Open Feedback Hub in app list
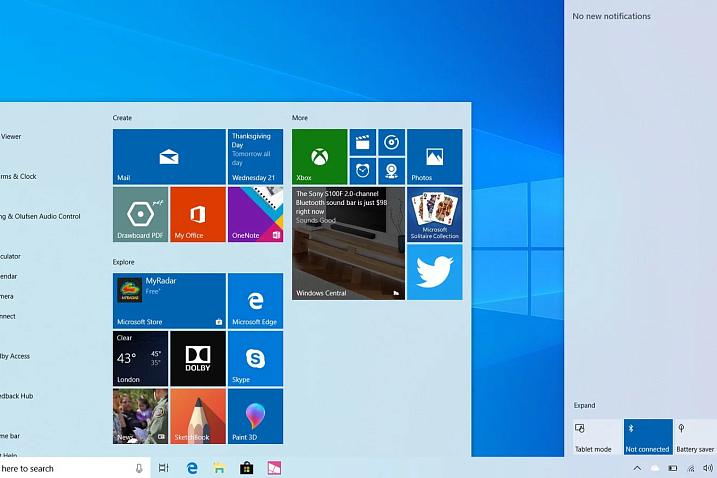Image resolution: width=717 pixels, height=478 pixels. [x=16, y=396]
